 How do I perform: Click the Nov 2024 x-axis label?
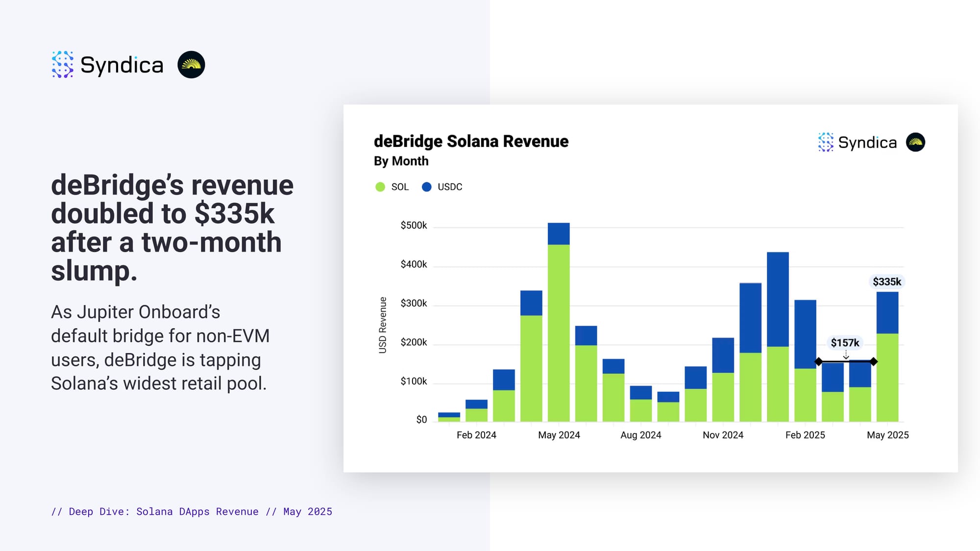(723, 435)
